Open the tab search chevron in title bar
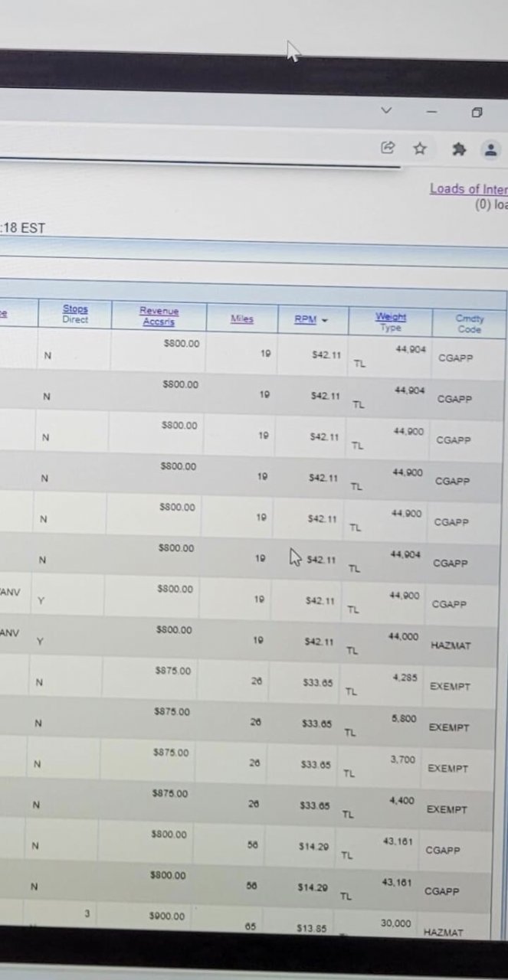 tap(387, 111)
